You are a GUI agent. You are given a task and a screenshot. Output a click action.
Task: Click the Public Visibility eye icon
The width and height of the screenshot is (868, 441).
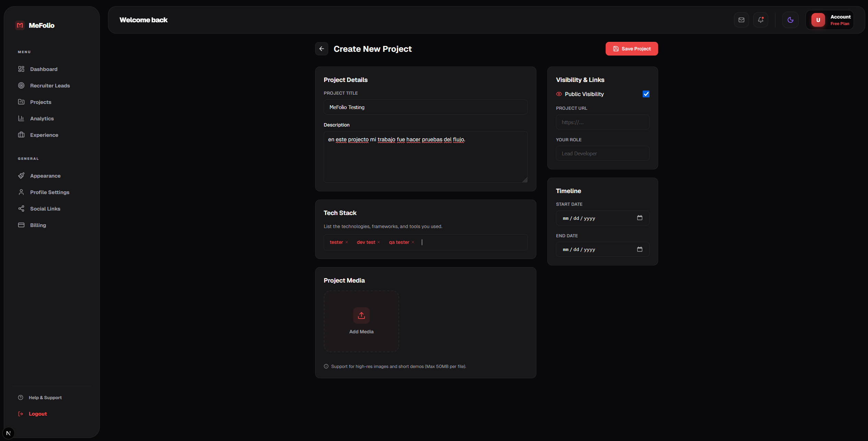559,94
